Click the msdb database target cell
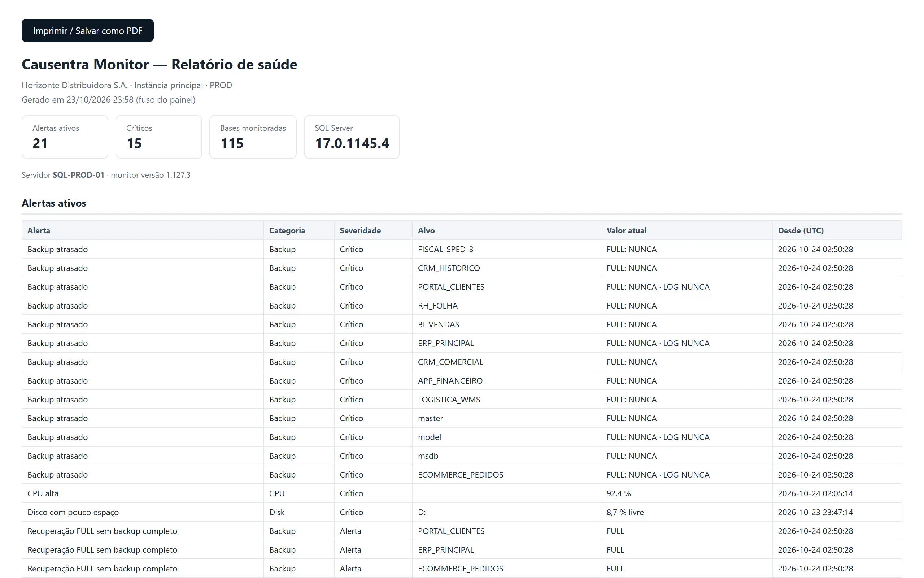The width and height of the screenshot is (924, 578). point(506,456)
